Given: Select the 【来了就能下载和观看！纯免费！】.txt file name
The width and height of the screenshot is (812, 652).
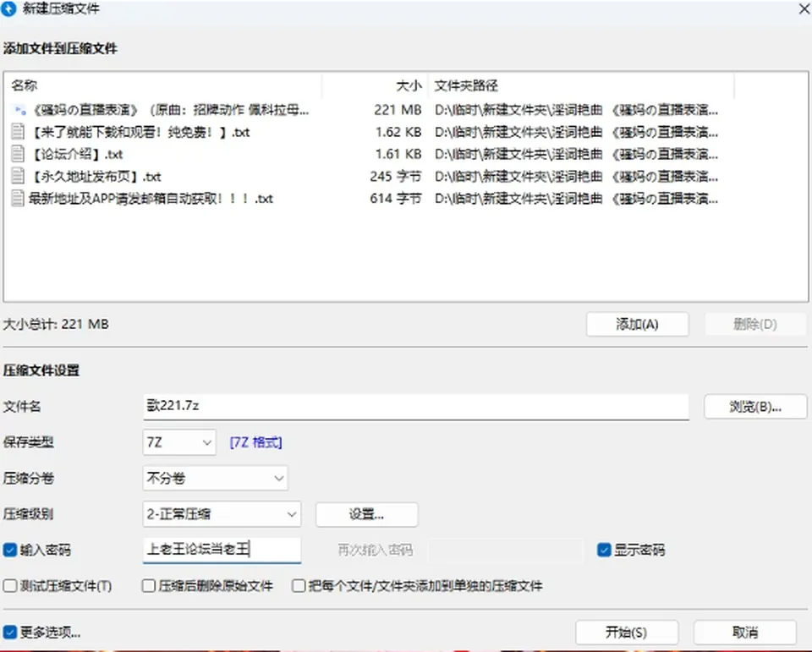Looking at the screenshot, I should [x=140, y=132].
